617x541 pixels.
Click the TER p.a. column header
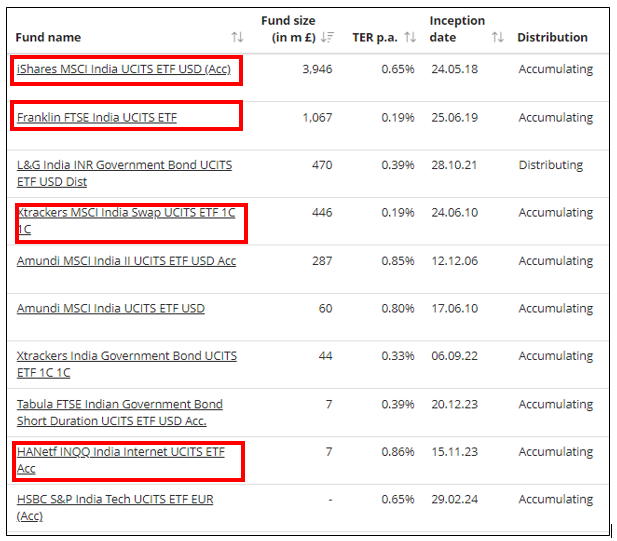click(x=375, y=38)
